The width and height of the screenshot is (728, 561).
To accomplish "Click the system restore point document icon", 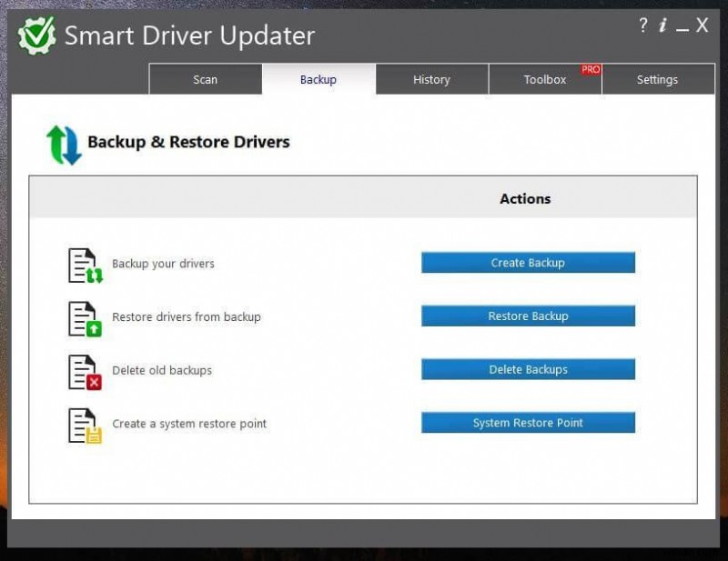I will [82, 424].
